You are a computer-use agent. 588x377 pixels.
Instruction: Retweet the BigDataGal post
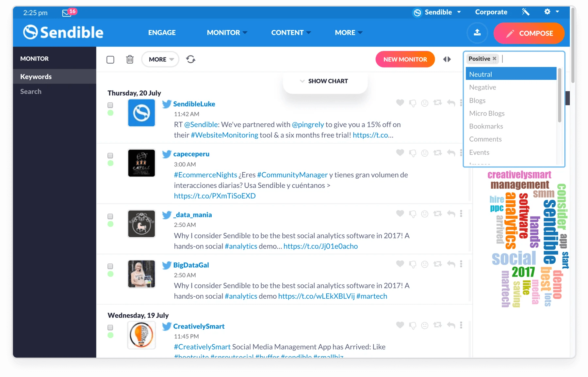[437, 264]
